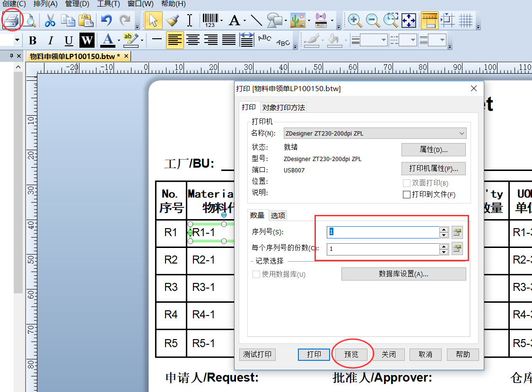Screen dimensions: 532x392
Task: Open the printer 名称 dropdown list
Action: [462, 134]
